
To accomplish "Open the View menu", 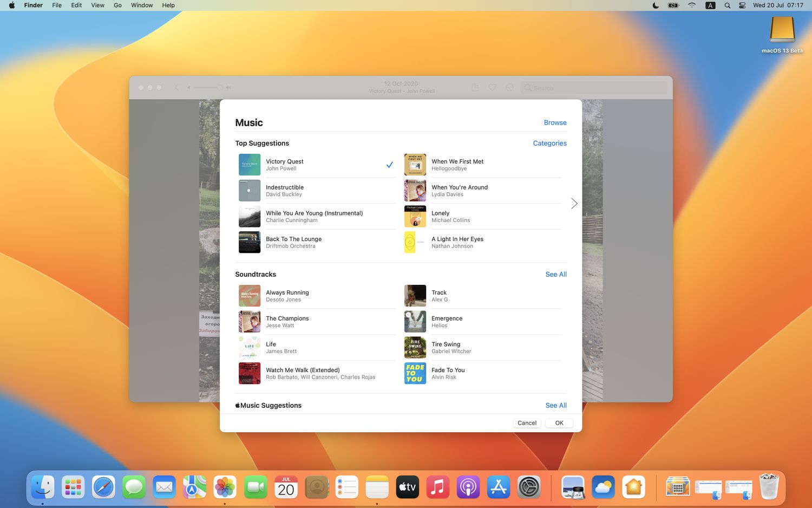I will click(x=98, y=5).
